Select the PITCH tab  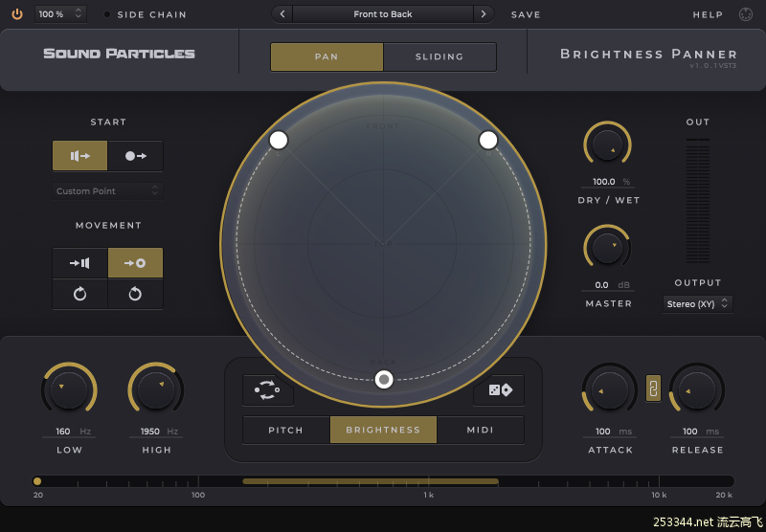coord(285,430)
